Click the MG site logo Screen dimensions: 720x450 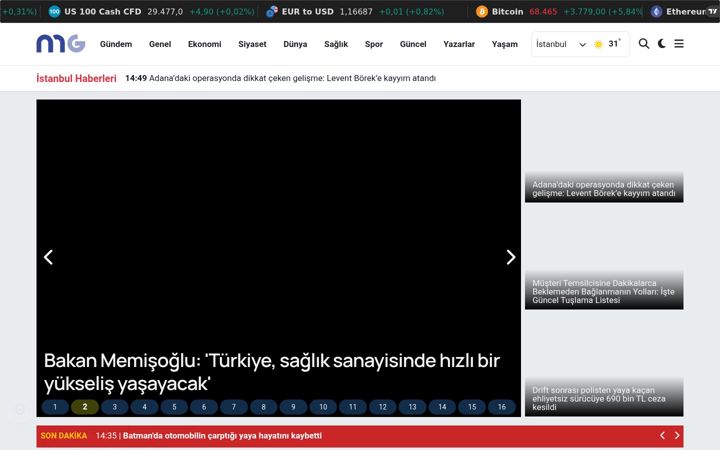click(61, 44)
